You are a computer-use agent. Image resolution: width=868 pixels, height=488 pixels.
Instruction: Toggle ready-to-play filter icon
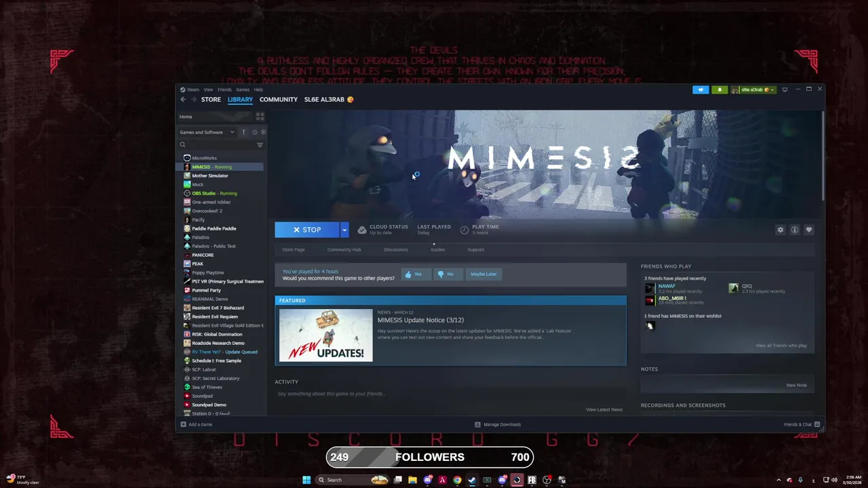tap(263, 132)
